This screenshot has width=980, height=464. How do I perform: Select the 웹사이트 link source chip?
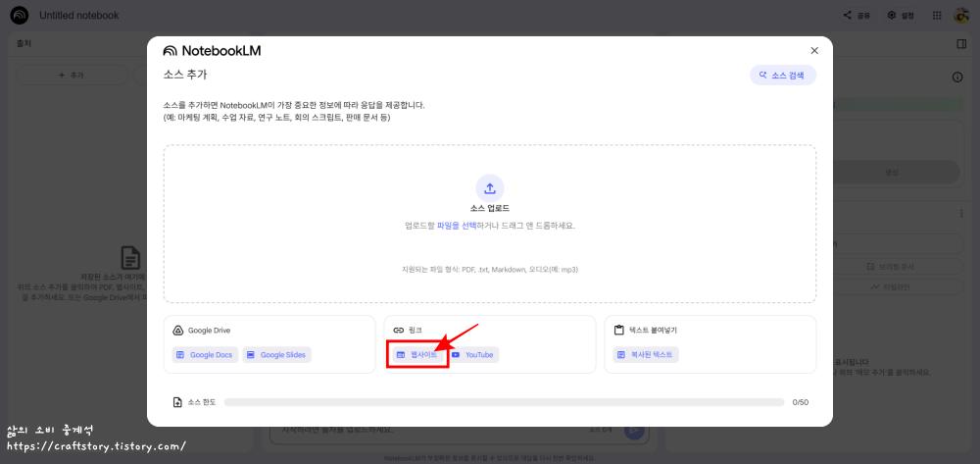417,354
